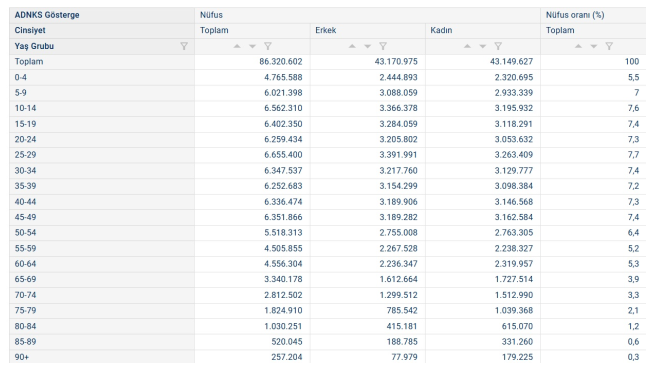Select the 5-9 age group row

(x=102, y=93)
